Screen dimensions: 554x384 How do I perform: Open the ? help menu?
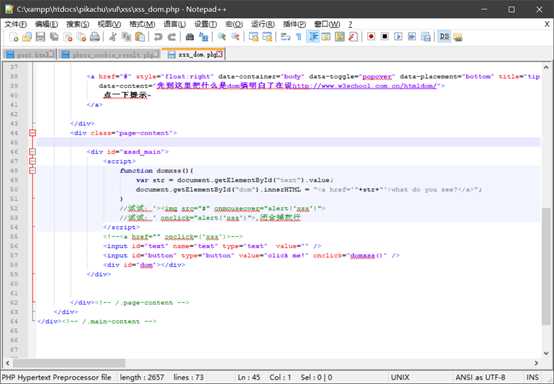click(350, 24)
